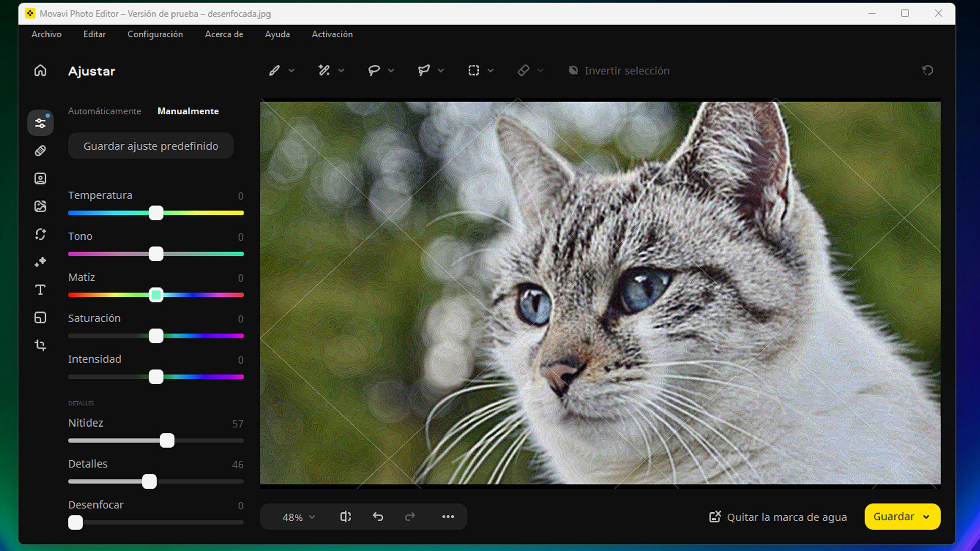Expand the lasso tool options chevron
980x551 pixels.
pyautogui.click(x=391, y=70)
